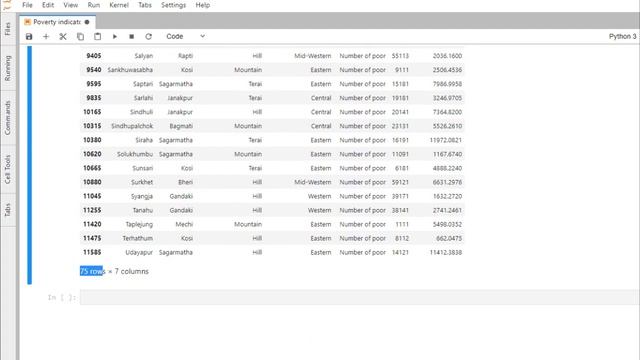Click the Tanahu district cell
The height and width of the screenshot is (360, 640).
(143, 210)
